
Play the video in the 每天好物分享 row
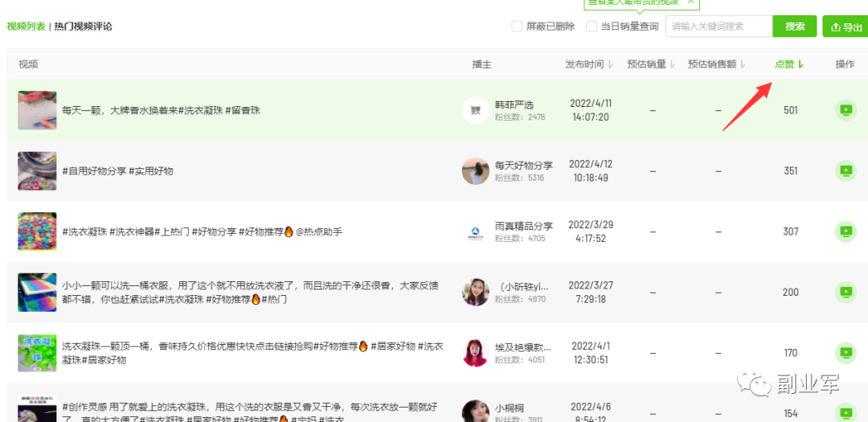click(845, 170)
